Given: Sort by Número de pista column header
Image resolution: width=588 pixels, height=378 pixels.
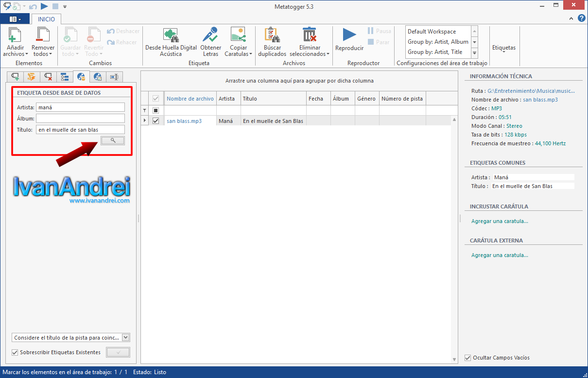Looking at the screenshot, I should pos(402,99).
